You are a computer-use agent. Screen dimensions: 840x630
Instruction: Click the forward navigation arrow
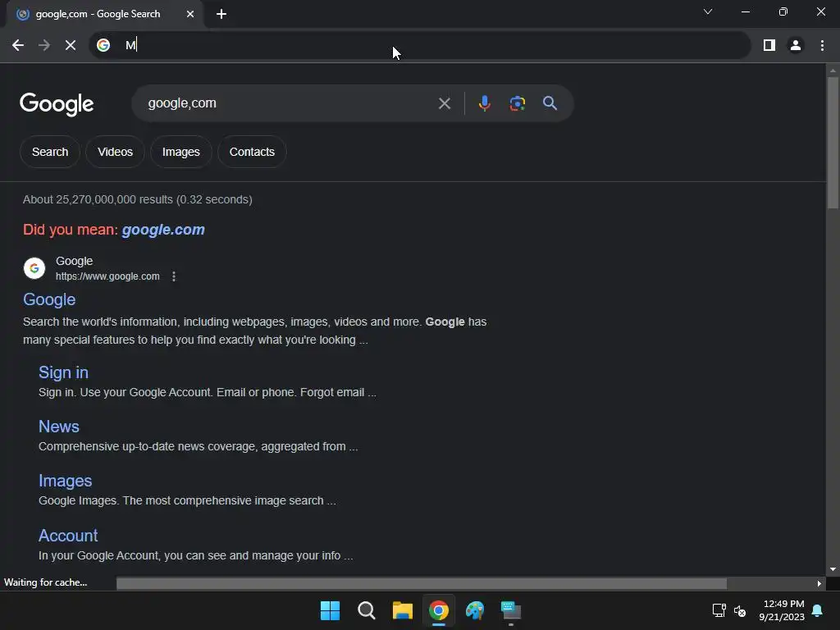(44, 45)
